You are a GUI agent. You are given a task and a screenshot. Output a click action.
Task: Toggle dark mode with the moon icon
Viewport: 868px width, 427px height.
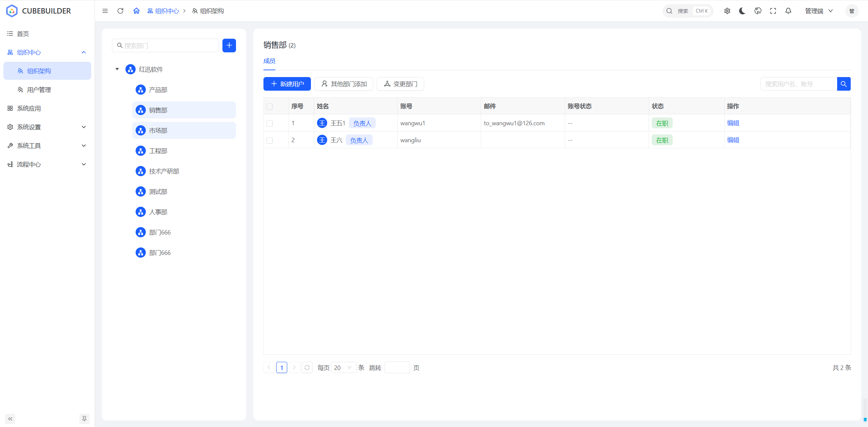pyautogui.click(x=742, y=11)
